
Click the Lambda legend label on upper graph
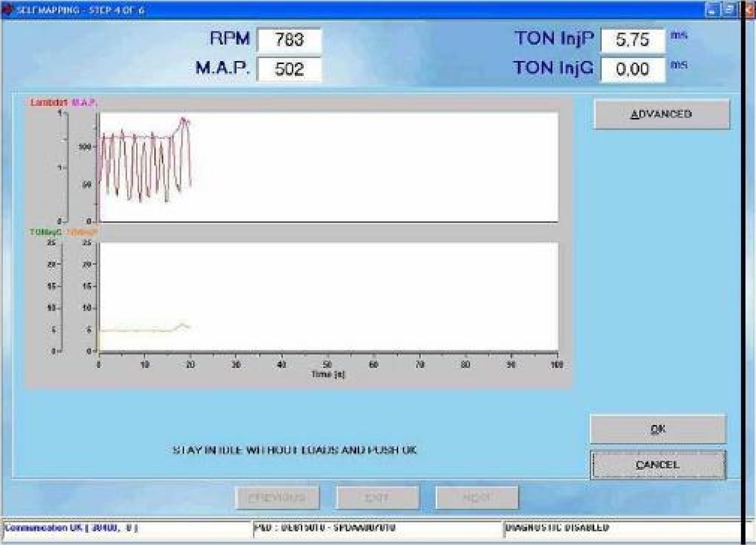click(49, 102)
